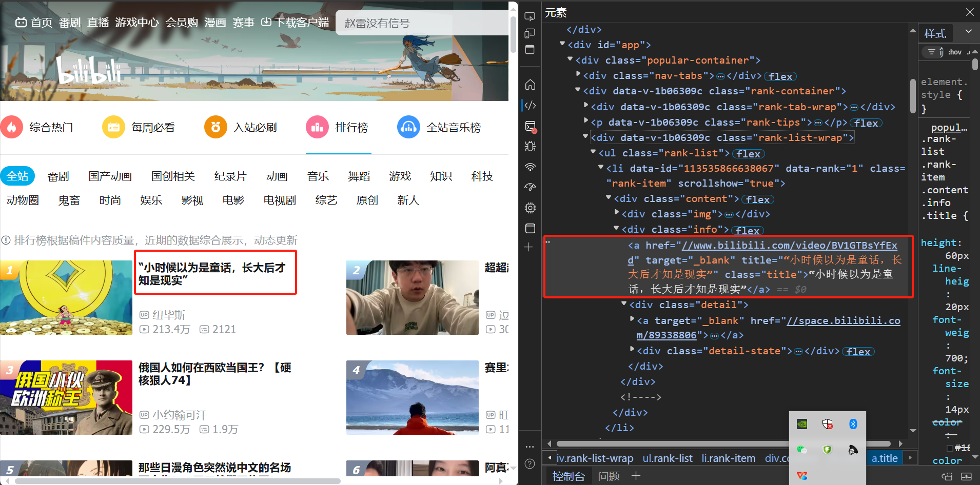Switch to the 国产动画 ranking category

pos(110,176)
